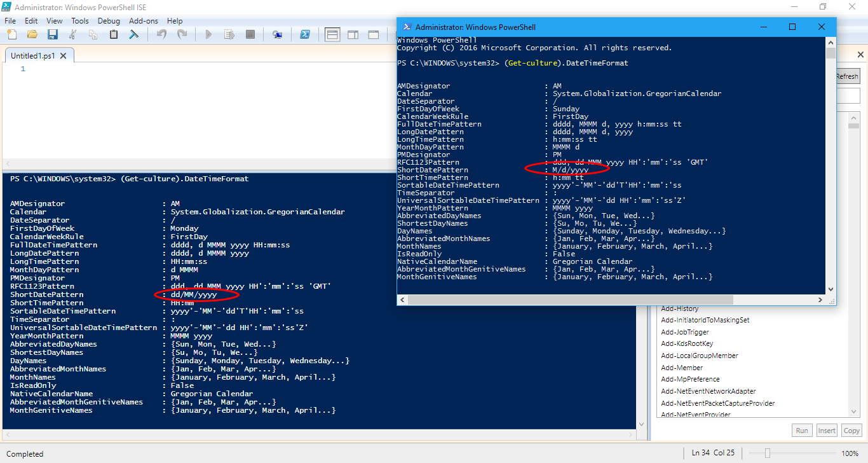The height and width of the screenshot is (463, 868).
Task: Click the Run button in Commands pane
Action: (x=802, y=431)
